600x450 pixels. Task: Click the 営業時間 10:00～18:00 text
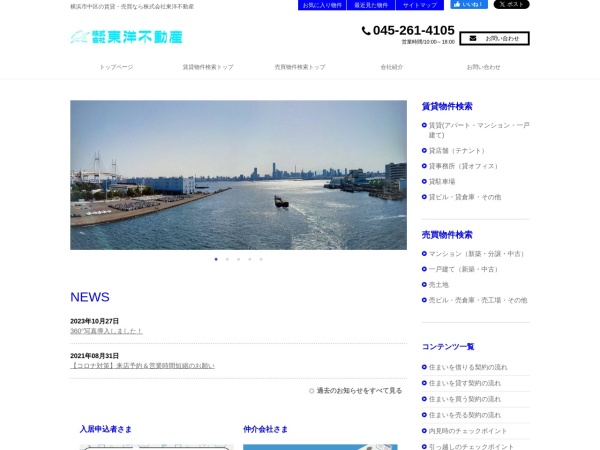[x=428, y=42]
